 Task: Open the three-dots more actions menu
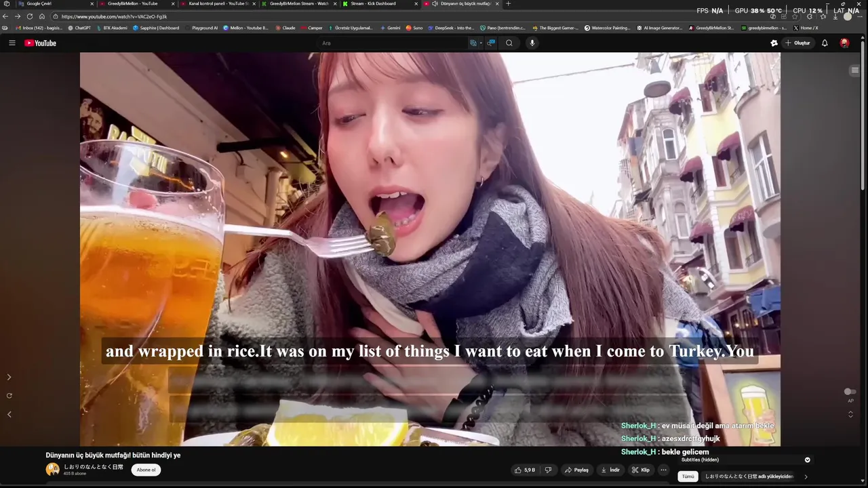click(x=664, y=470)
